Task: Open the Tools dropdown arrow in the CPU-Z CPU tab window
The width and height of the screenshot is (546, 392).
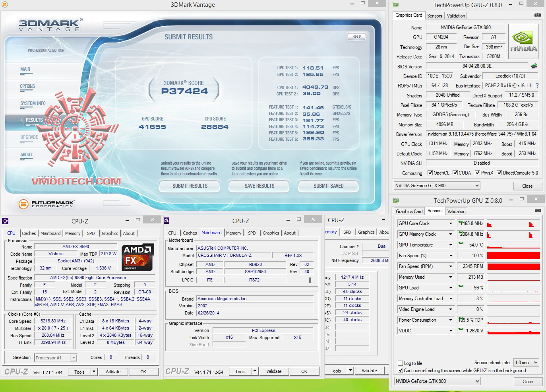Action: click(94, 372)
